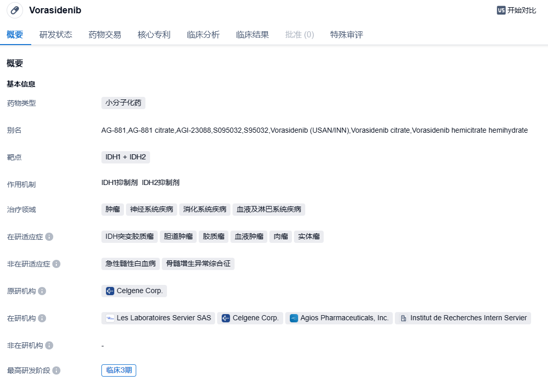Click info icon next to 原研机构
Viewport: 548px width, 392px height.
pyautogui.click(x=42, y=291)
